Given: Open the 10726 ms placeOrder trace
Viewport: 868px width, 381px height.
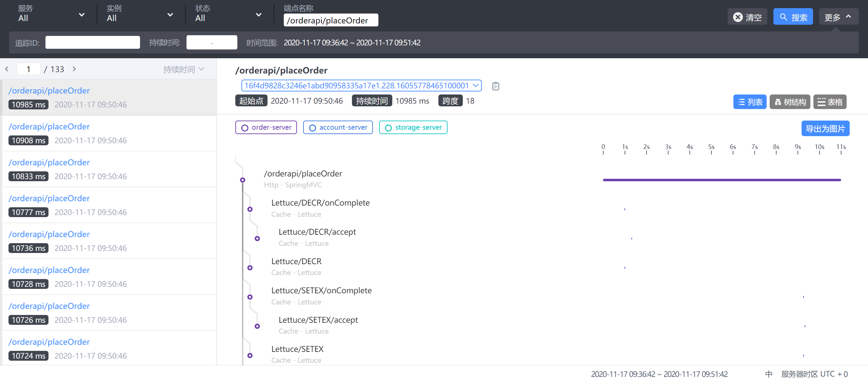Looking at the screenshot, I should click(109, 313).
